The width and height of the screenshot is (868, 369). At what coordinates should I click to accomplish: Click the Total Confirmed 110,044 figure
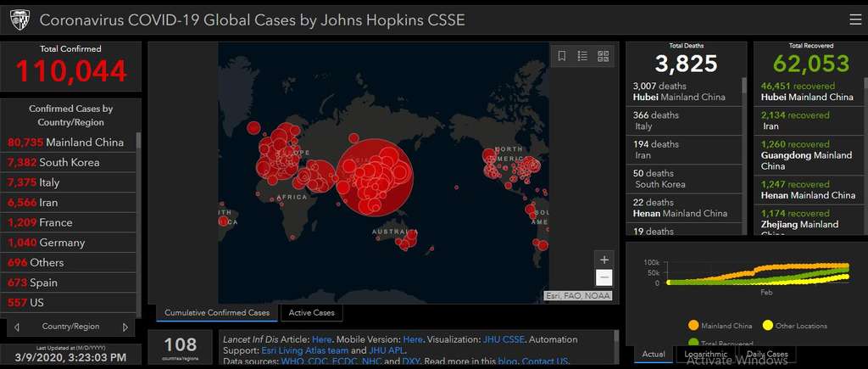click(x=71, y=71)
